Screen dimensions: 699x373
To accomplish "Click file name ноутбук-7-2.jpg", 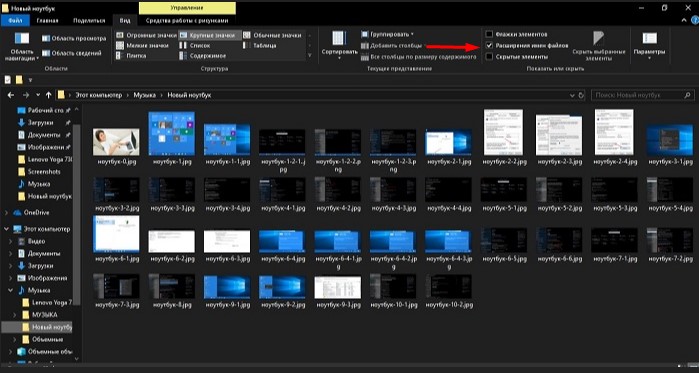I will (x=670, y=259).
